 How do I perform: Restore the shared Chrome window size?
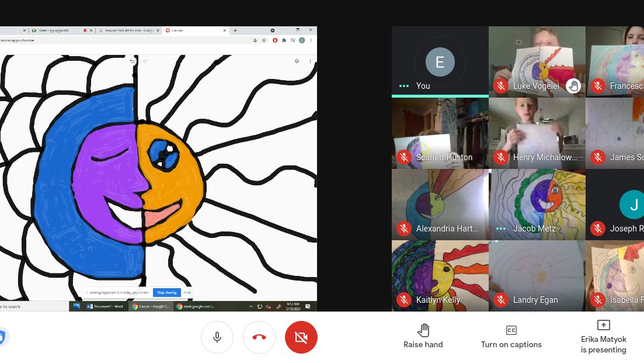[x=298, y=30]
